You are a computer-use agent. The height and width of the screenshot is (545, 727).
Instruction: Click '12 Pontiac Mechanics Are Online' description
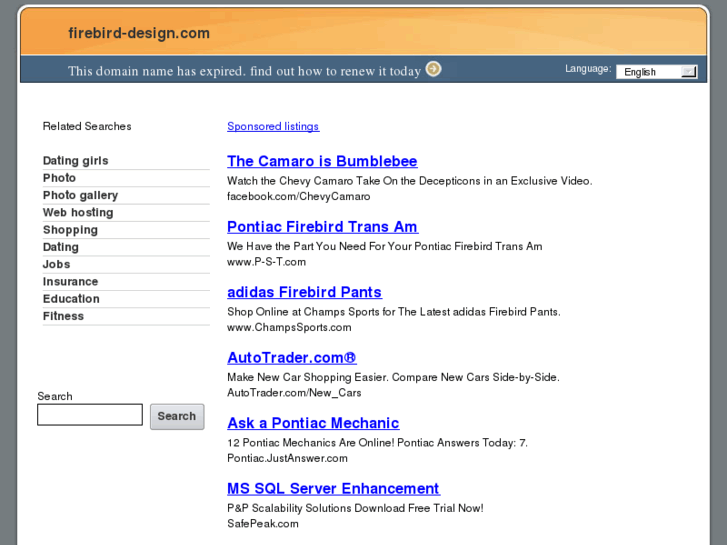(x=377, y=442)
